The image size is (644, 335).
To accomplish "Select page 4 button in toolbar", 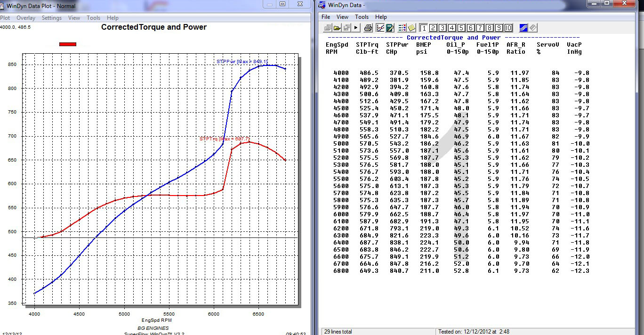I will click(x=452, y=28).
